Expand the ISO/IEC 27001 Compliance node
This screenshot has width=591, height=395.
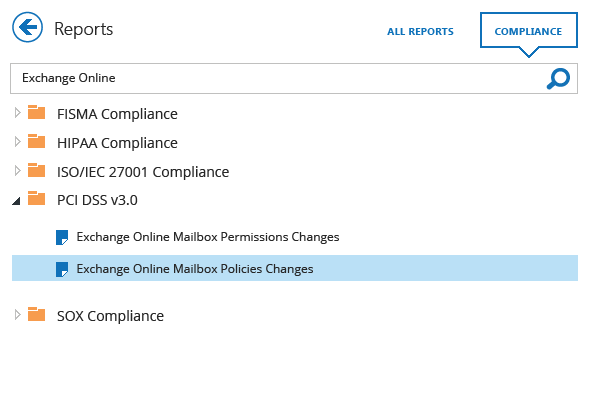[17, 171]
